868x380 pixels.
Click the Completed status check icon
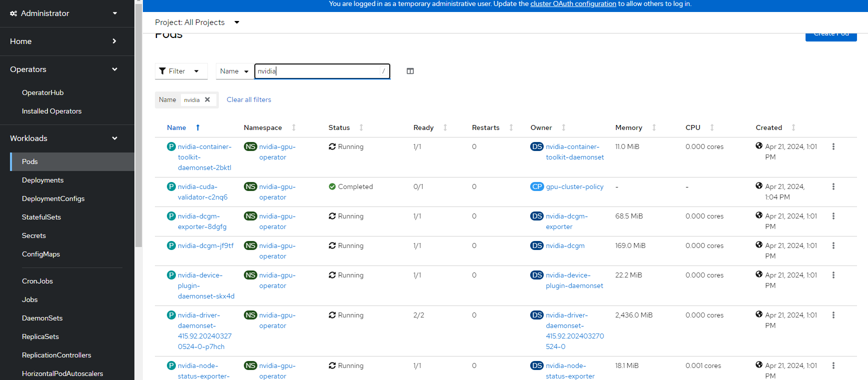pos(332,186)
